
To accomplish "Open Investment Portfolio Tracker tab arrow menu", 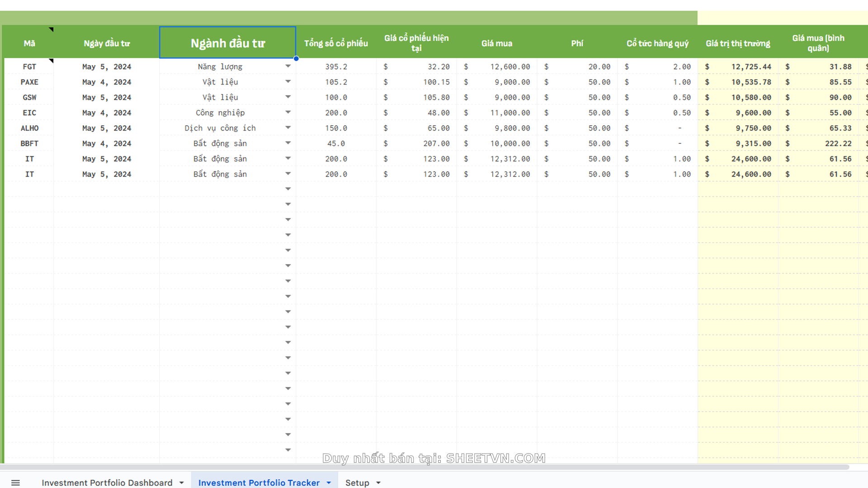I will 329,483.
